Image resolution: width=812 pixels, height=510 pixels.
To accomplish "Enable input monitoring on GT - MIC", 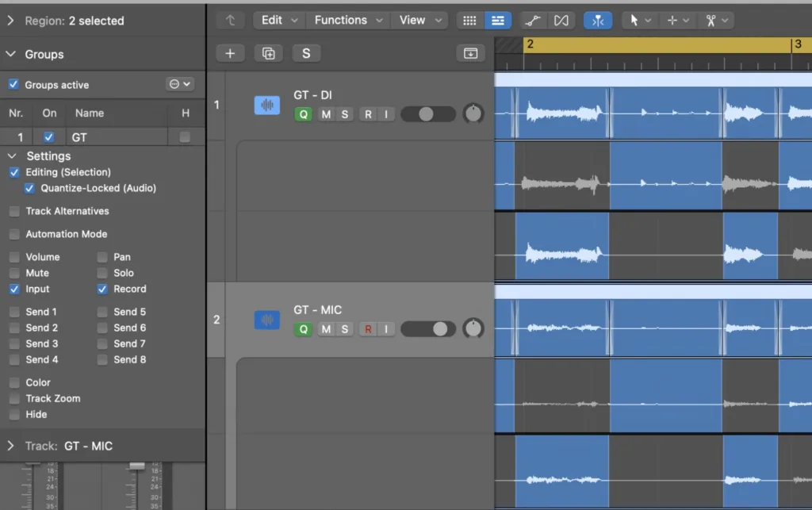I will (386, 329).
